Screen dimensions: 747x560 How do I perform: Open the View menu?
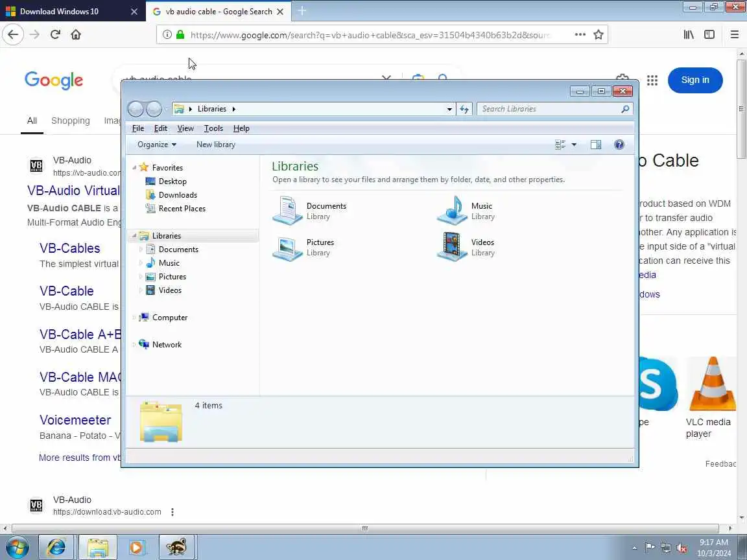(x=185, y=128)
